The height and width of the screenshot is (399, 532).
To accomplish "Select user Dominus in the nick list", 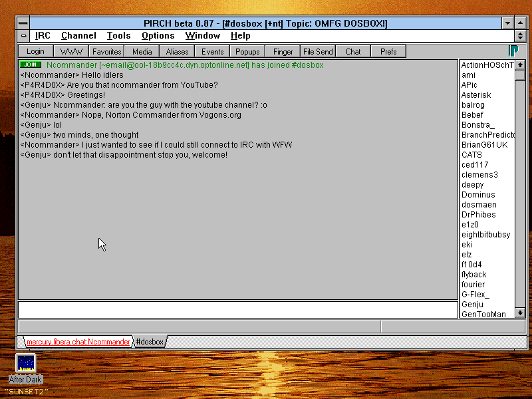I will 487,195.
